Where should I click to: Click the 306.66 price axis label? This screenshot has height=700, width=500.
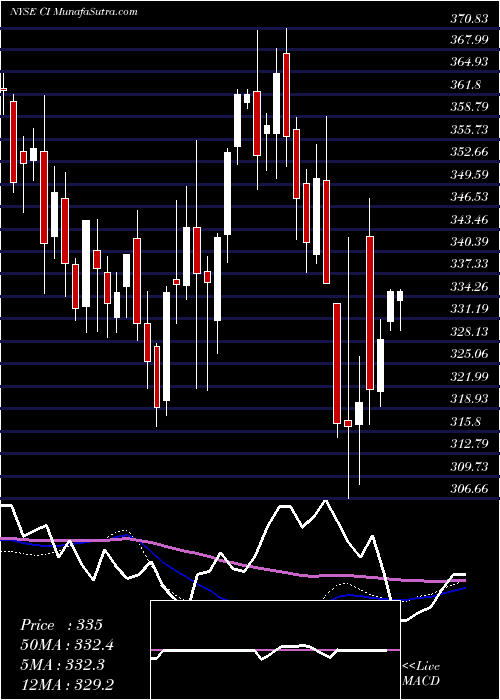[469, 488]
